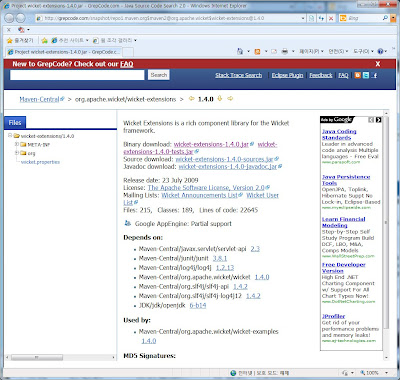
Task: Click the GrepCode search input field
Action: 77,75
